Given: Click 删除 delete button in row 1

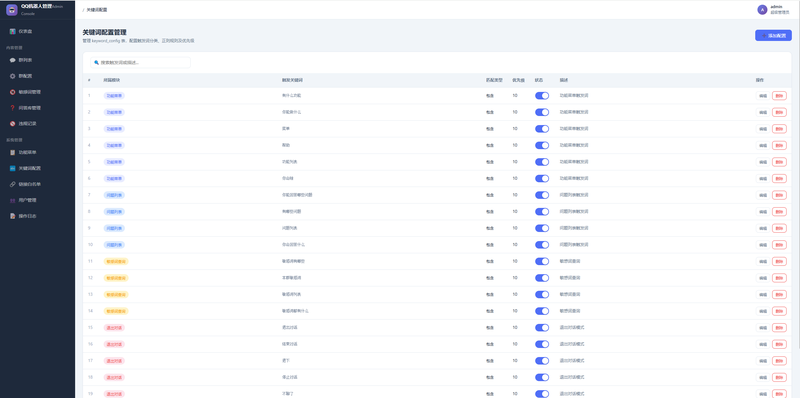Looking at the screenshot, I should (x=779, y=96).
